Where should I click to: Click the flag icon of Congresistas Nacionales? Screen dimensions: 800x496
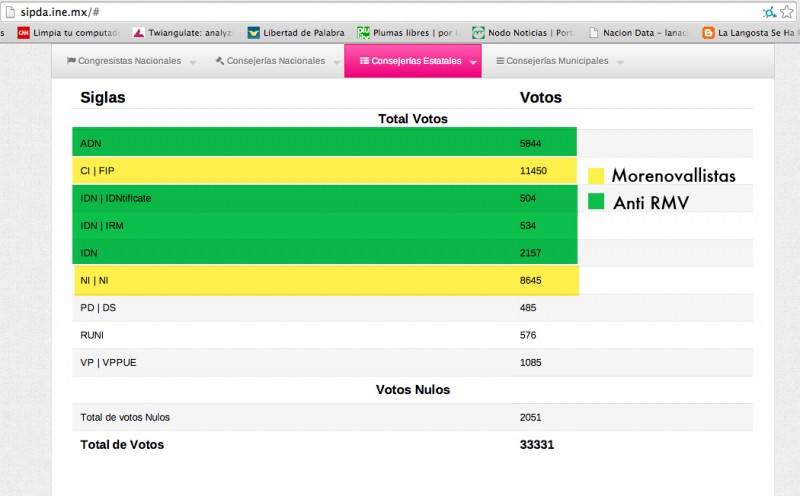[71, 60]
